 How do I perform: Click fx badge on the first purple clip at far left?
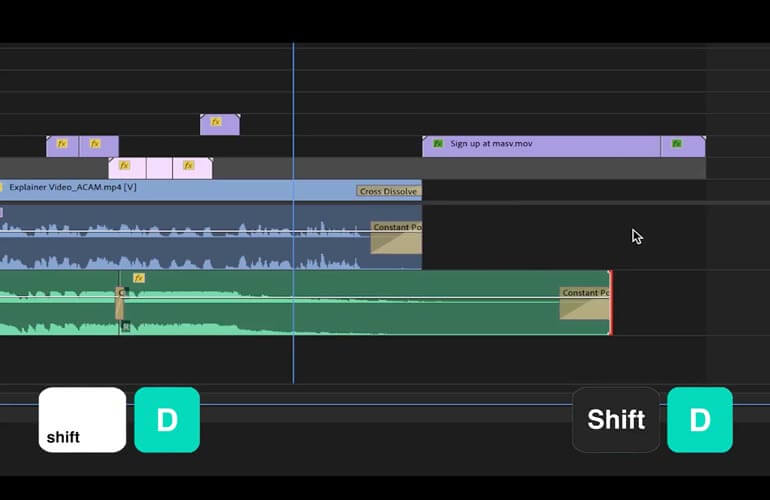62,143
